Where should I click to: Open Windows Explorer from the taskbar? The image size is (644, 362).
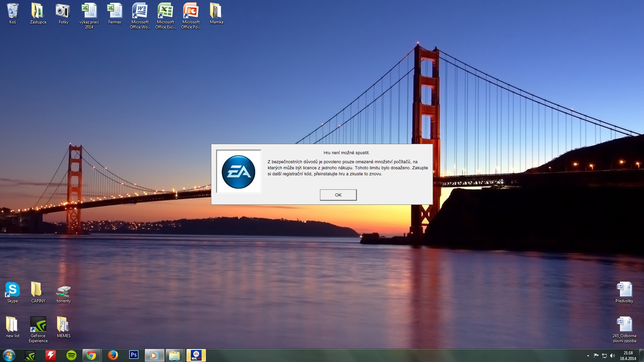tap(174, 355)
